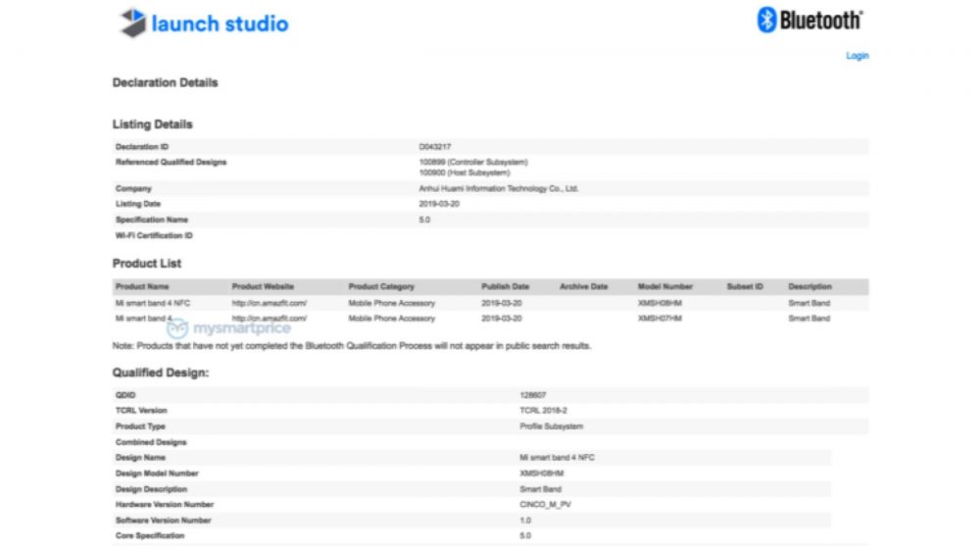Select the XMSH08HM model number in Product List

pyautogui.click(x=658, y=304)
